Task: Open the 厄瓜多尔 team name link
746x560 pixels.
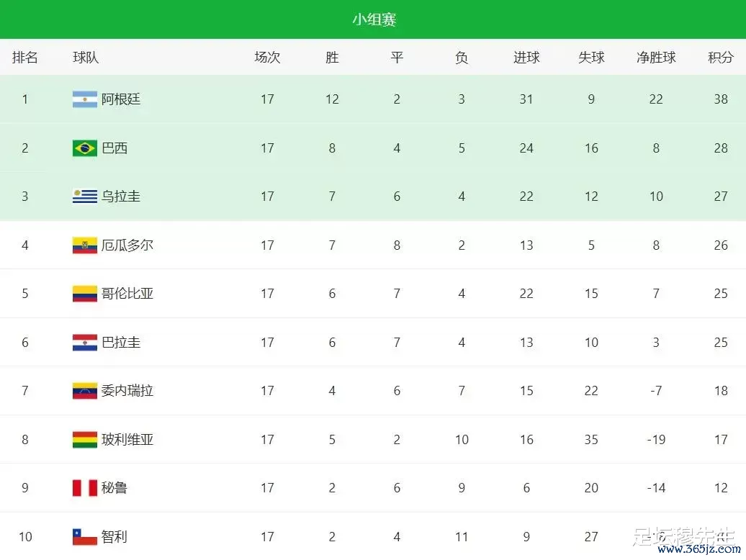Action: coord(127,245)
